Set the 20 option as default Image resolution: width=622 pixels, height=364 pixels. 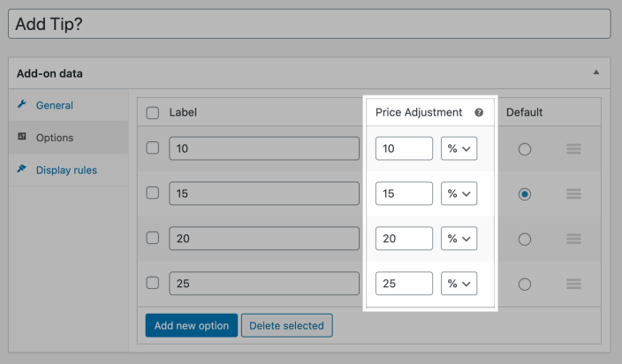point(525,239)
